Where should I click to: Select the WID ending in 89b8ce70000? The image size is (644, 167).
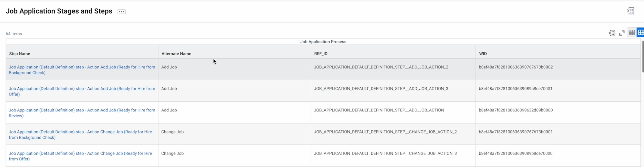516,153
